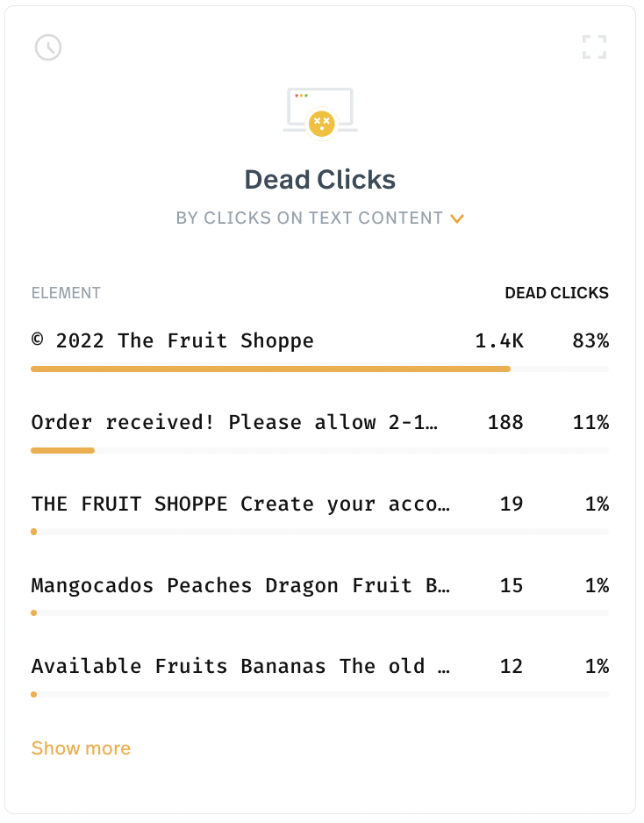Click the dead clicks laptop illustration
This screenshot has width=644, height=823.
pyautogui.click(x=320, y=114)
